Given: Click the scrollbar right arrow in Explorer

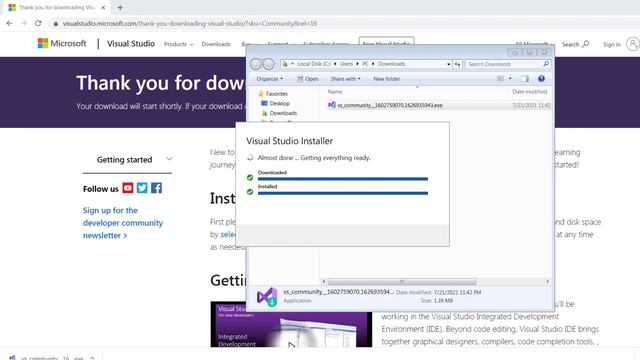Looking at the screenshot, I should pos(547,282).
